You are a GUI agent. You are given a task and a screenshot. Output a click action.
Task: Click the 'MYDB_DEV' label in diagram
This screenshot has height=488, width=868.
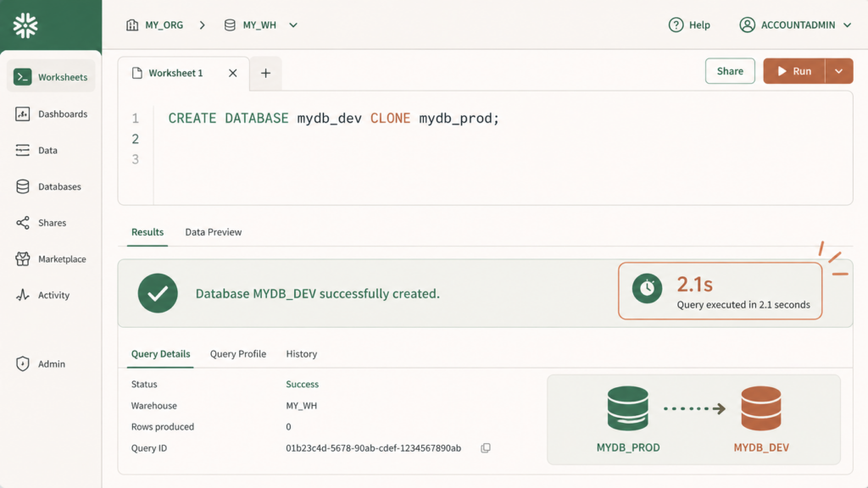pos(762,447)
